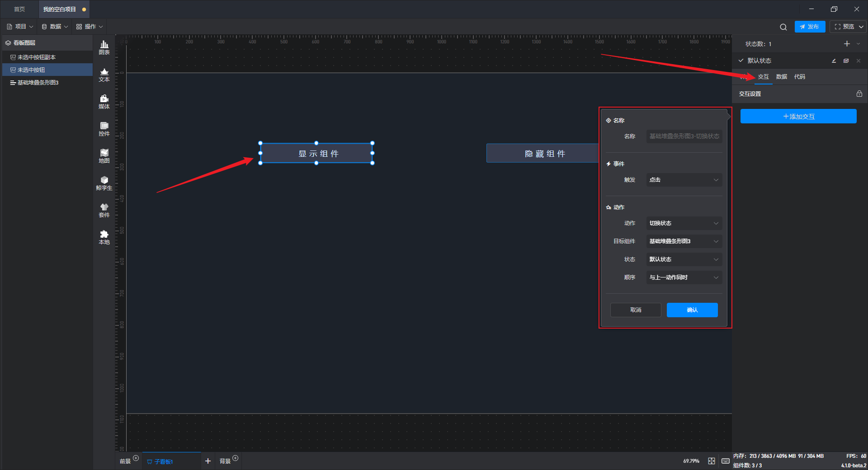Collapse the 默认状态 section
This screenshot has height=470, width=868.
[x=741, y=61]
